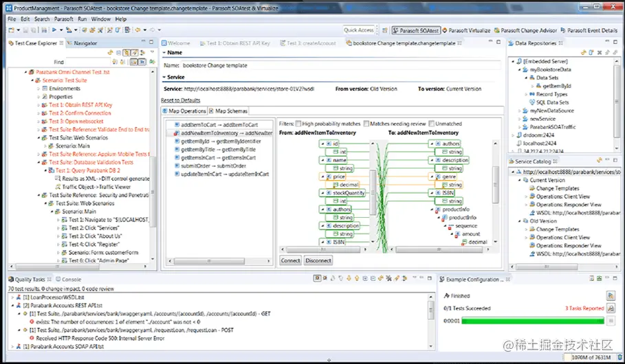Viewport: 625px width, 364px height.
Task: Click the Parasoft Virtualize perspective icon
Action: 445,30
